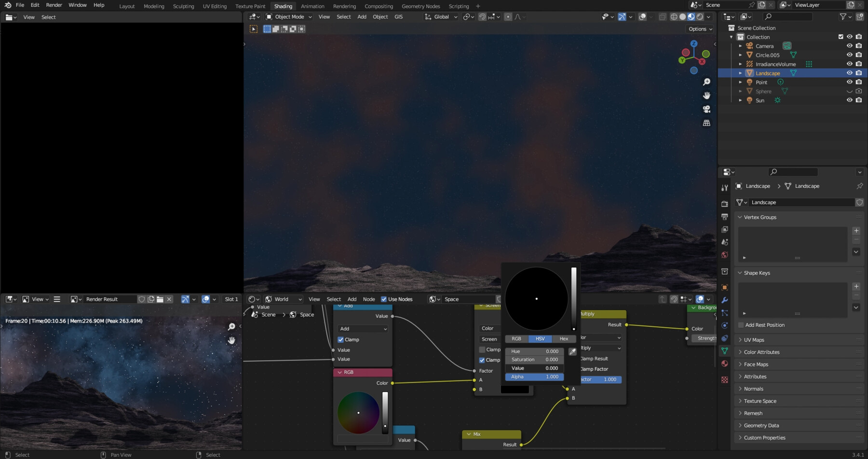Open the Texture properties checker icon
Viewport: 868px width, 459px height.
click(724, 380)
